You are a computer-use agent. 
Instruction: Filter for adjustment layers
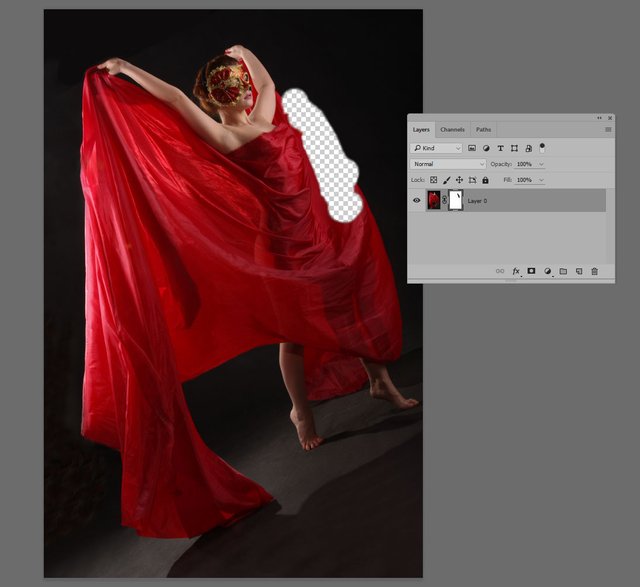pyautogui.click(x=486, y=148)
